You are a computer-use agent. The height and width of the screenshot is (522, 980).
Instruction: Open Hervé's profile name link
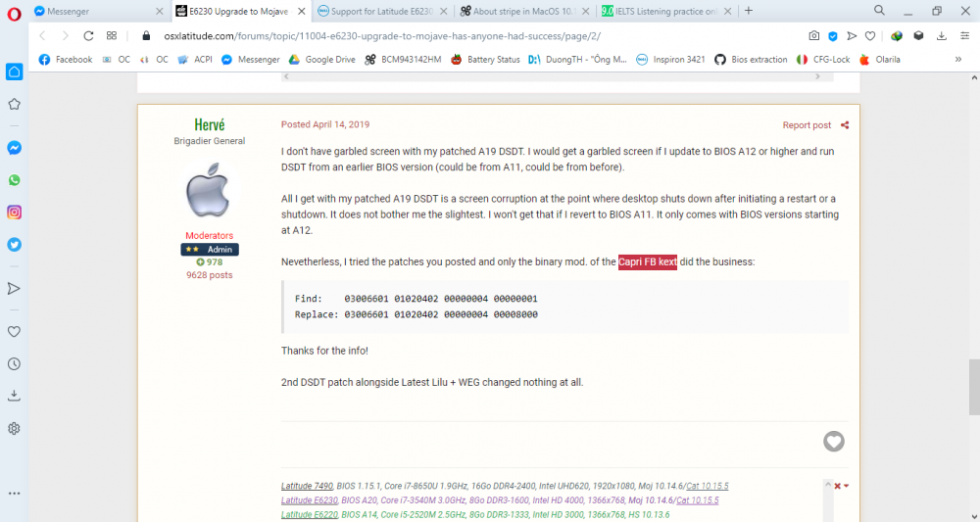(210, 124)
